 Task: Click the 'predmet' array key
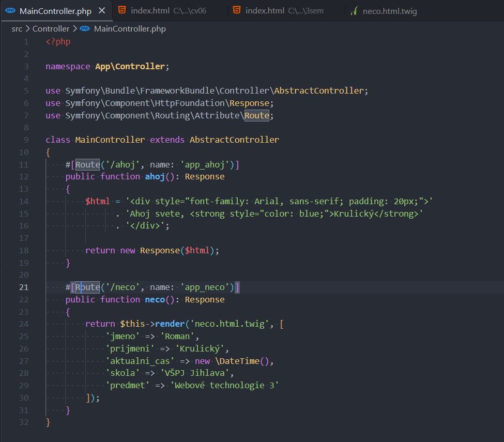click(128, 385)
